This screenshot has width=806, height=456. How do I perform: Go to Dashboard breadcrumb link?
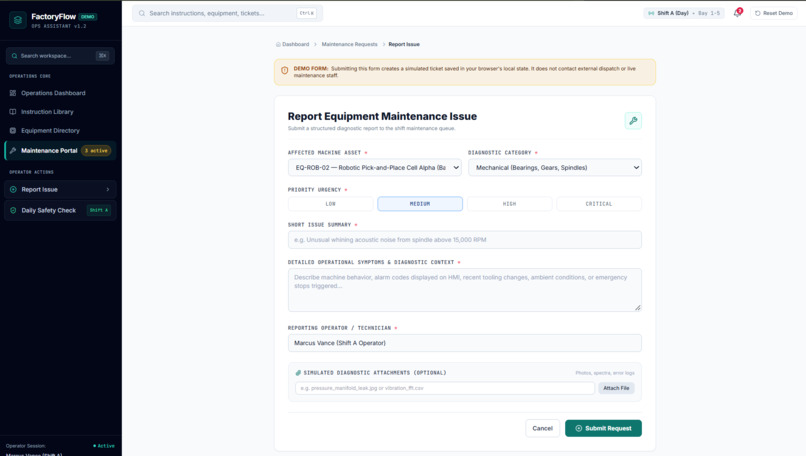[296, 44]
